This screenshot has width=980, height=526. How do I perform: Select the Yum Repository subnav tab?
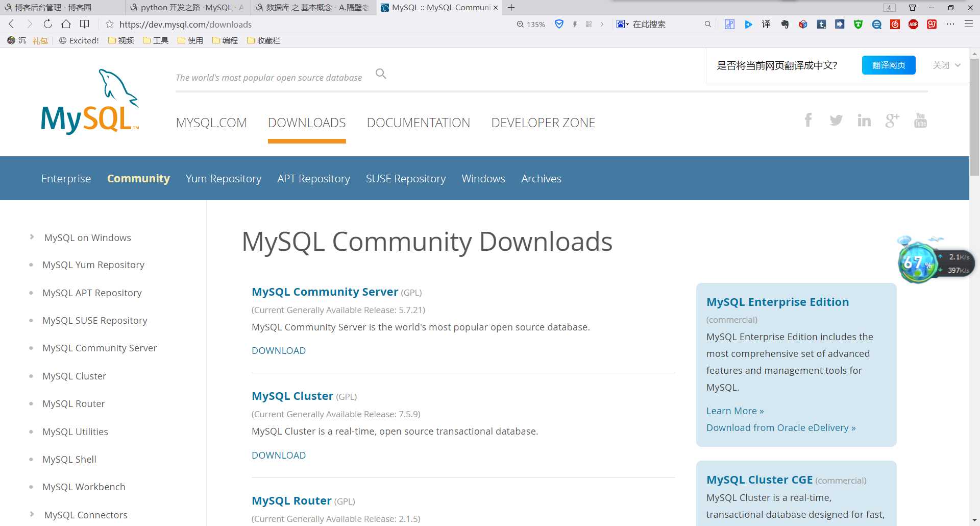[x=224, y=178]
